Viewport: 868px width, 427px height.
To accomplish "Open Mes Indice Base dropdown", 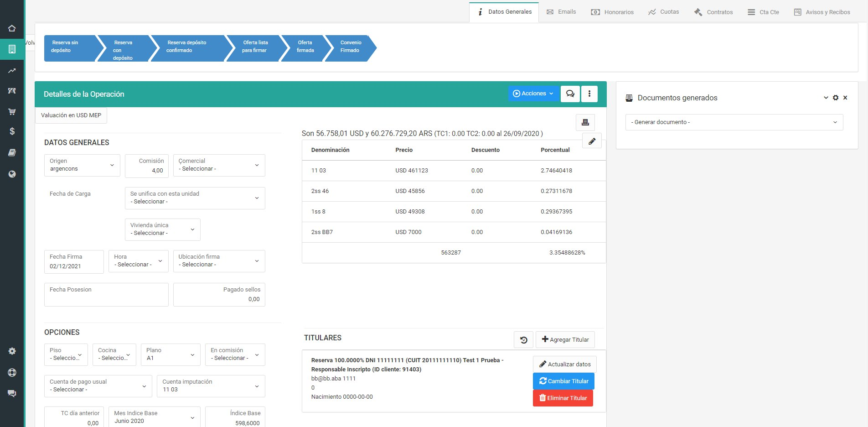I will click(x=154, y=417).
